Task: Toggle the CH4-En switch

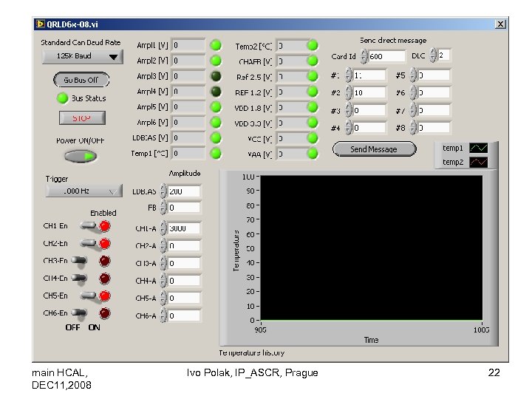Action: 79,279
